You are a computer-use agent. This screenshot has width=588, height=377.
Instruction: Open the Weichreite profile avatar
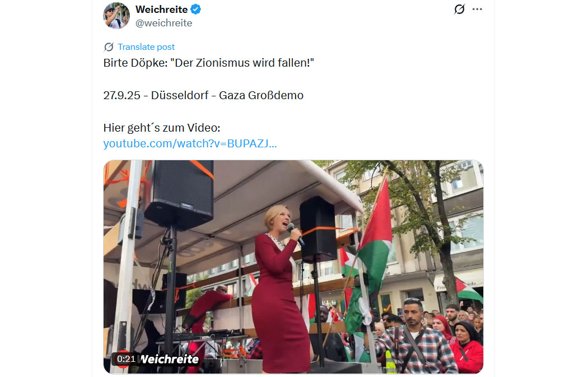coord(116,15)
